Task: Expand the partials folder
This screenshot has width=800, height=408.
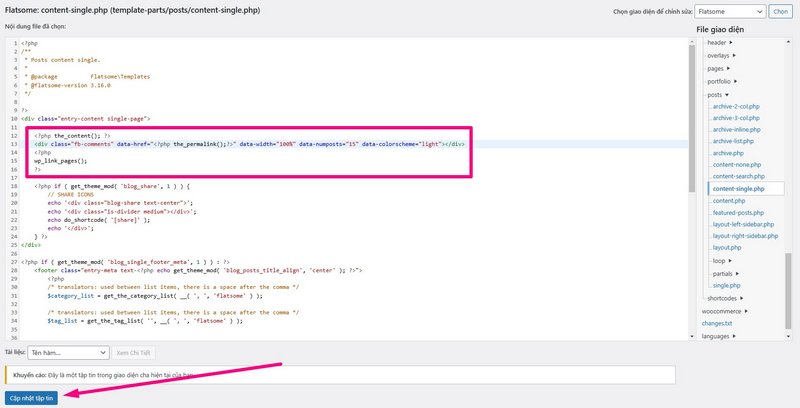Action: tap(726, 274)
